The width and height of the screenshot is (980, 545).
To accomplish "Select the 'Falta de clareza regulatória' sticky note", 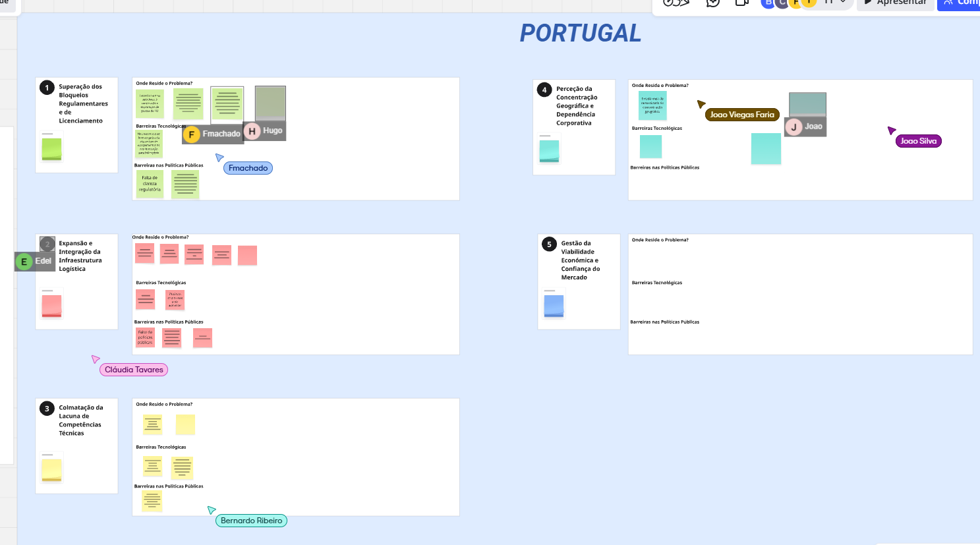I will coord(150,184).
